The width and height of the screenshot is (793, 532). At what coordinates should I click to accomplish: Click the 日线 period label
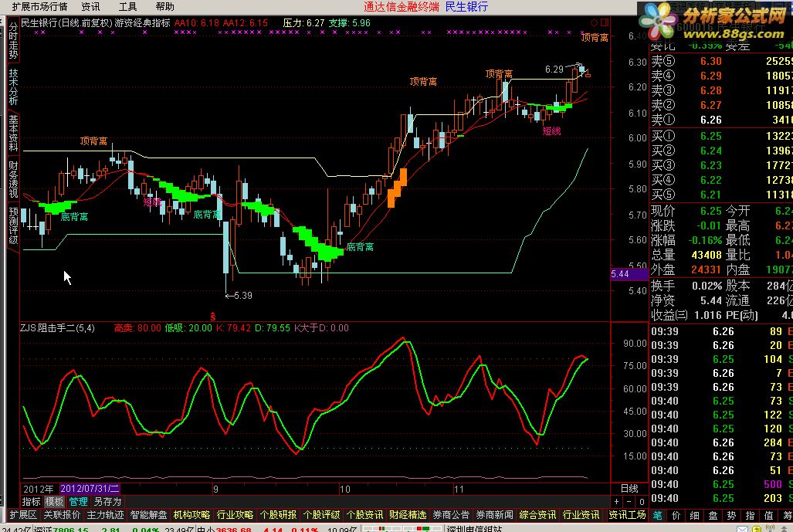tap(629, 489)
